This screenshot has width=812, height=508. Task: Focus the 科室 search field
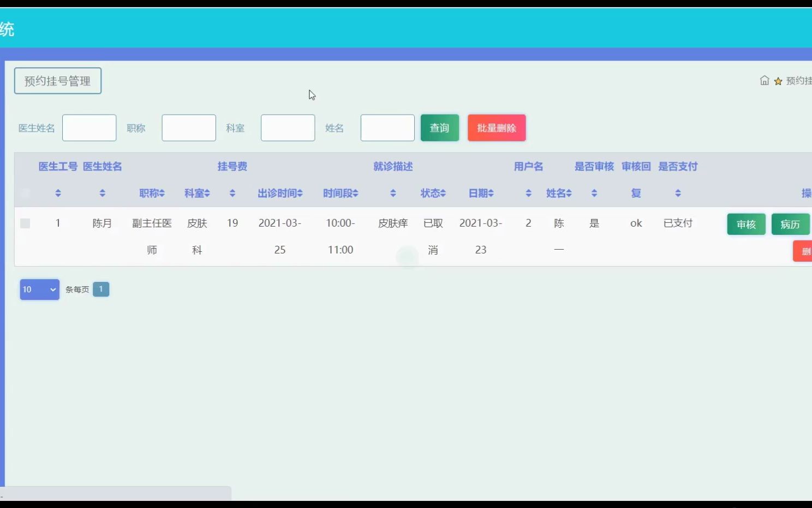tap(288, 128)
